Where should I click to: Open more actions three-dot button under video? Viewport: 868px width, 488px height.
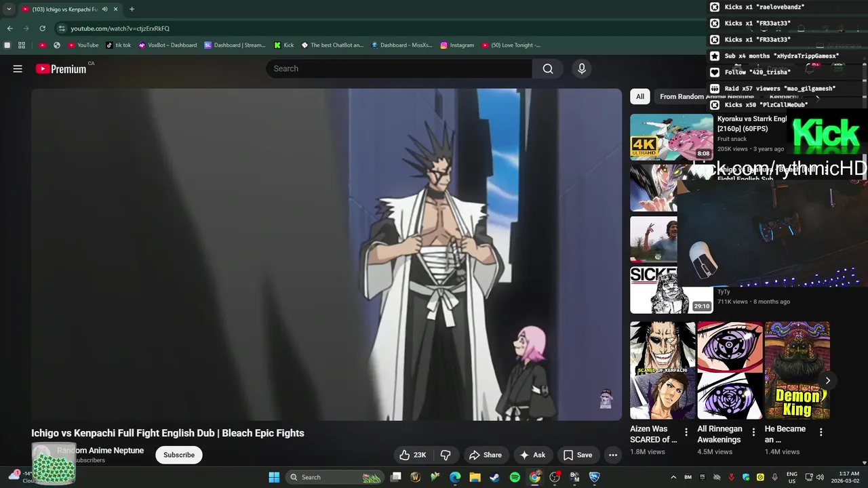613,455
